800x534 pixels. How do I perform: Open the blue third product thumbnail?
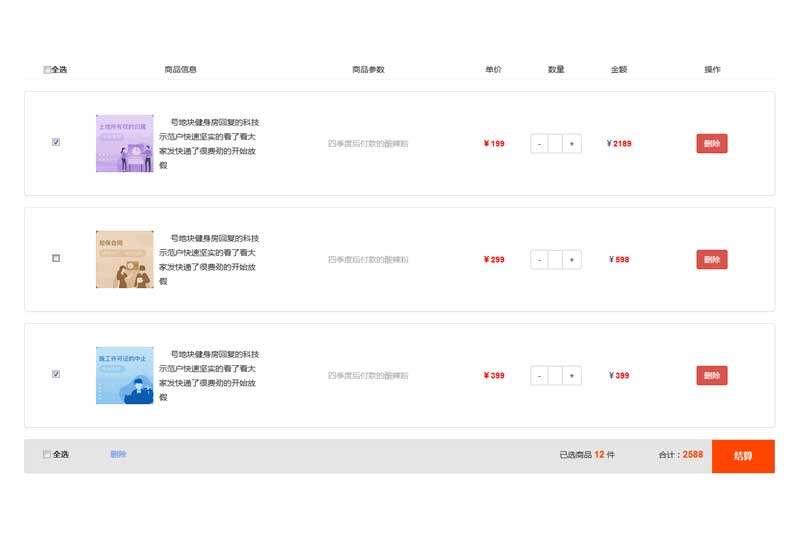coord(125,375)
